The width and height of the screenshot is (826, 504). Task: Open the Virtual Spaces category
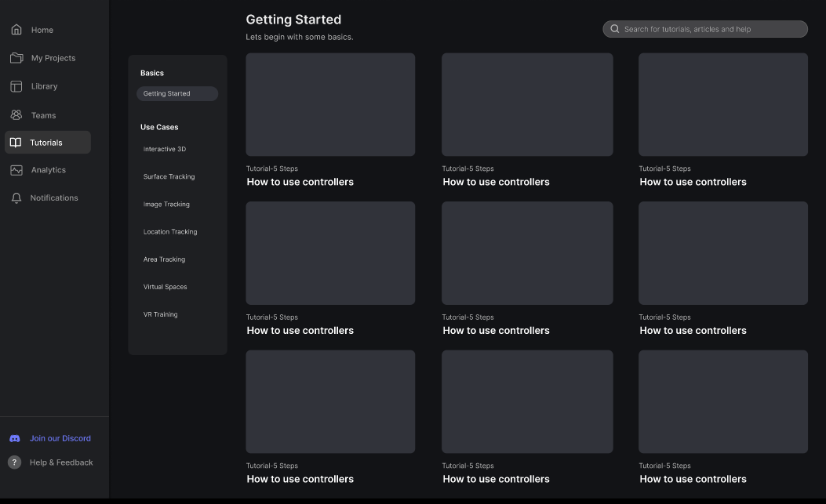point(165,287)
